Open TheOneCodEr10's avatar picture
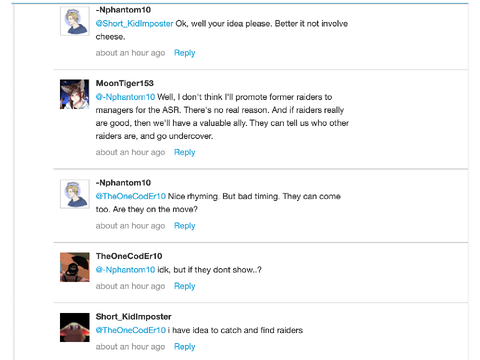 point(75,267)
